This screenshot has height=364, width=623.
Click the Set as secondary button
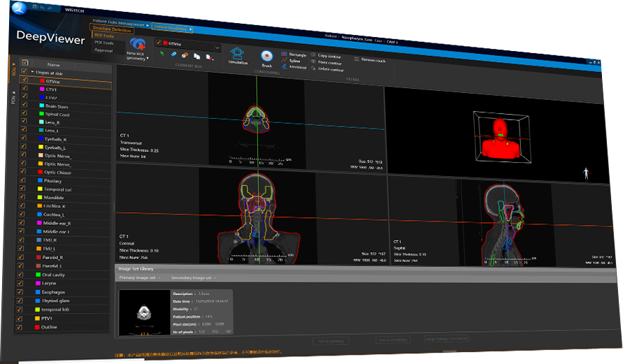(393, 340)
